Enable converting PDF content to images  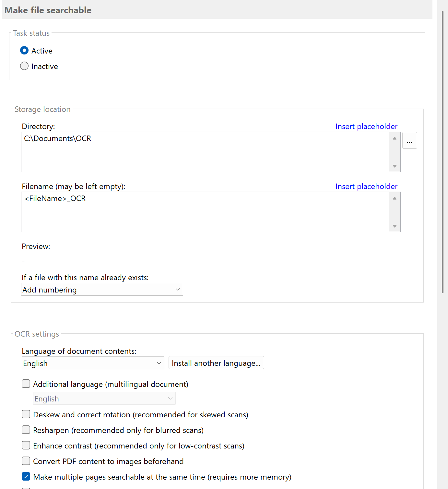coord(26,461)
